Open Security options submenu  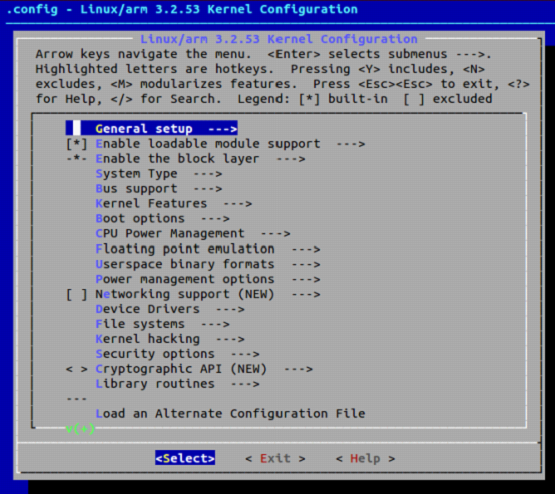[177, 354]
